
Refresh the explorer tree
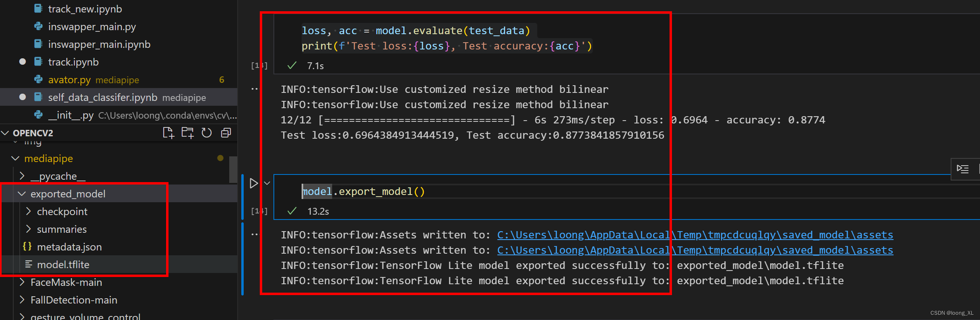pyautogui.click(x=207, y=133)
